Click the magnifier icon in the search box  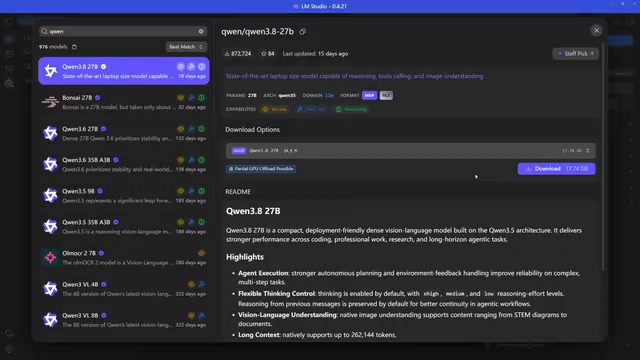(x=44, y=31)
